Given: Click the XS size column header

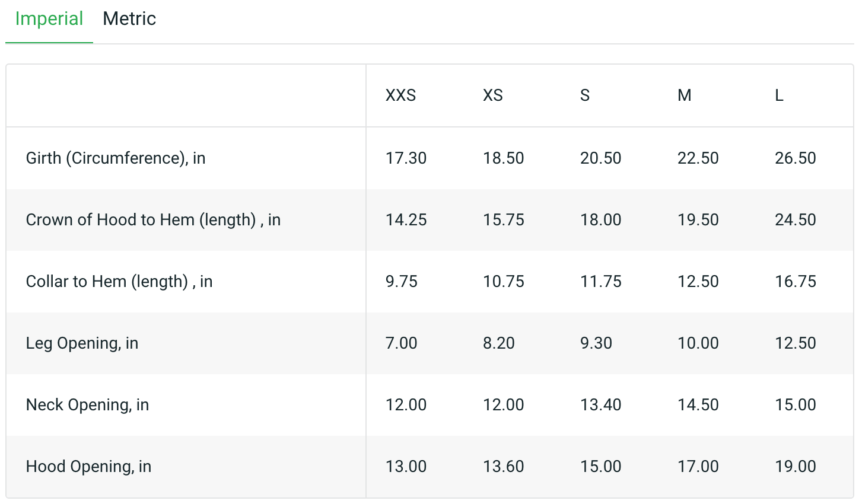Looking at the screenshot, I should [x=493, y=95].
